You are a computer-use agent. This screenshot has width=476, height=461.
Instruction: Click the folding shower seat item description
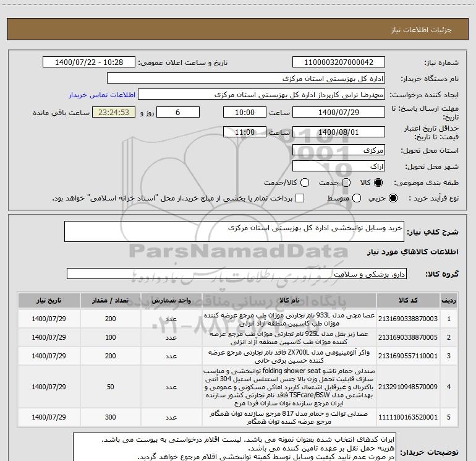(x=289, y=387)
